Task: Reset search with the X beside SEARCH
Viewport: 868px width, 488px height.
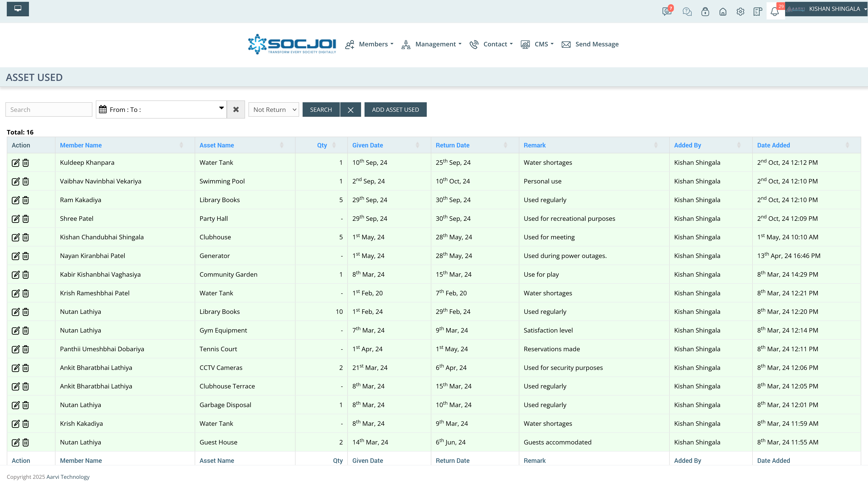Action: coord(350,109)
